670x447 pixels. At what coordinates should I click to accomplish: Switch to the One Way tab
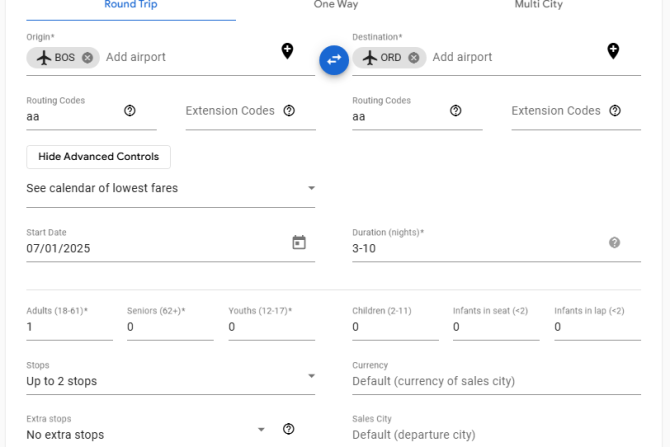click(x=336, y=5)
